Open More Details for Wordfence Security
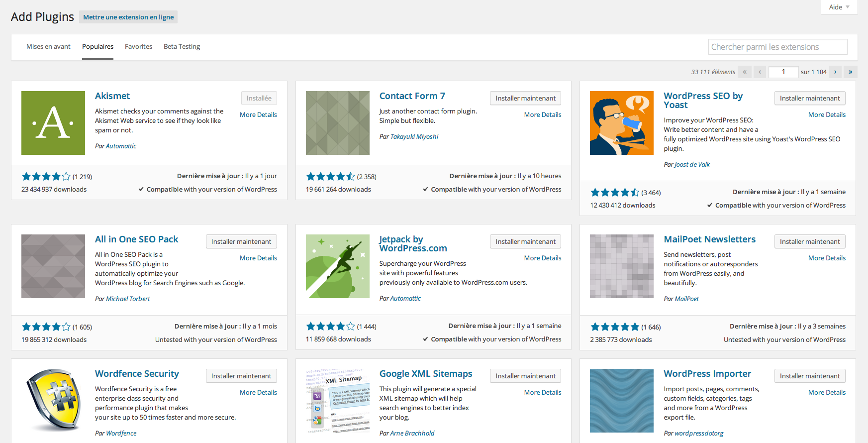 tap(258, 392)
